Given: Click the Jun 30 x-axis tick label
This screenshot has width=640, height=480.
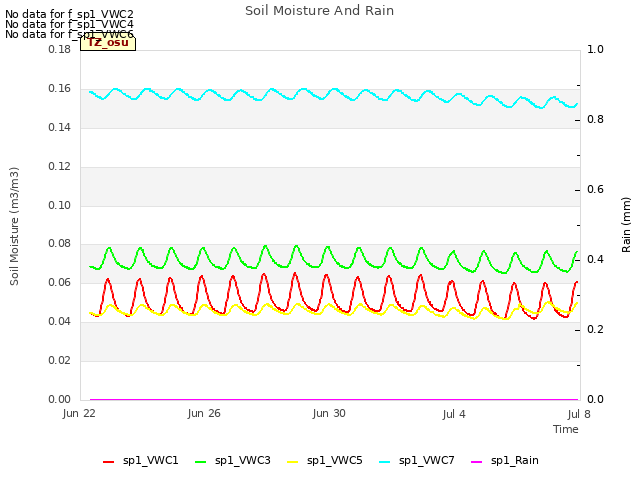Looking at the screenshot, I should click(x=329, y=413).
